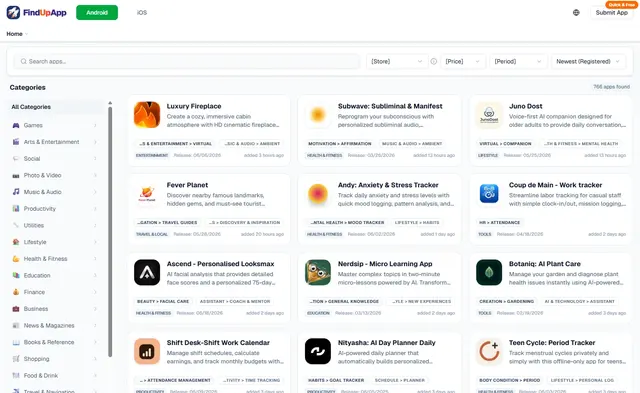The width and height of the screenshot is (640, 393).
Task: Expand the Games category chevron
Action: tap(95, 125)
